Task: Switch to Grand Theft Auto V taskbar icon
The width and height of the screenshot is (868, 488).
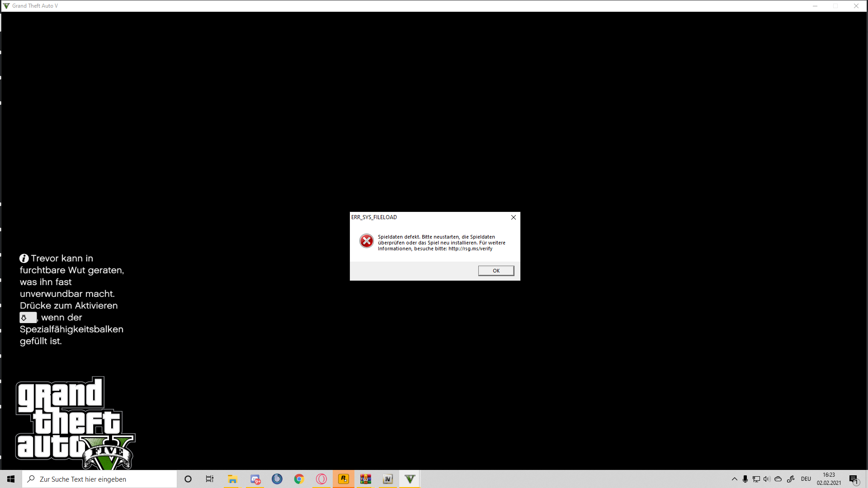Action: tap(410, 479)
